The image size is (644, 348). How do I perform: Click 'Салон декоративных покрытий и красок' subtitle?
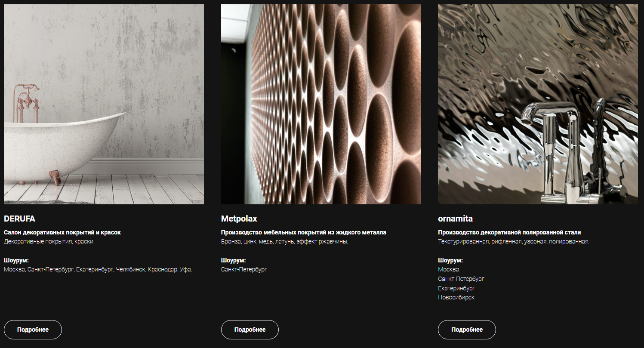tap(62, 232)
